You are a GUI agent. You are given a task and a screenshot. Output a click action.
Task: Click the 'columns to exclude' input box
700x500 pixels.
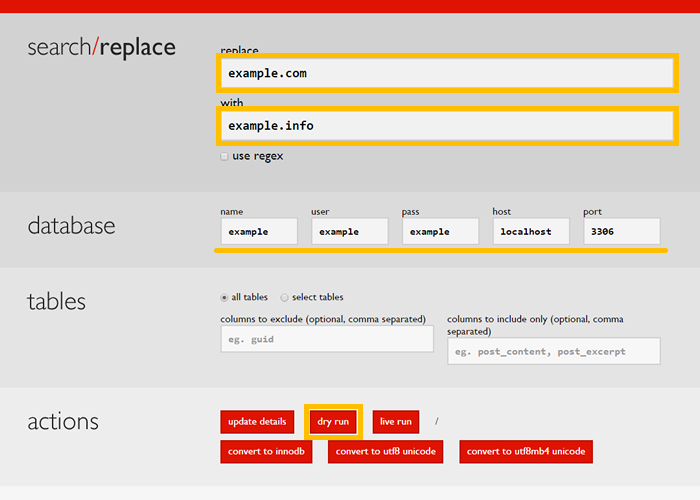tap(327, 339)
